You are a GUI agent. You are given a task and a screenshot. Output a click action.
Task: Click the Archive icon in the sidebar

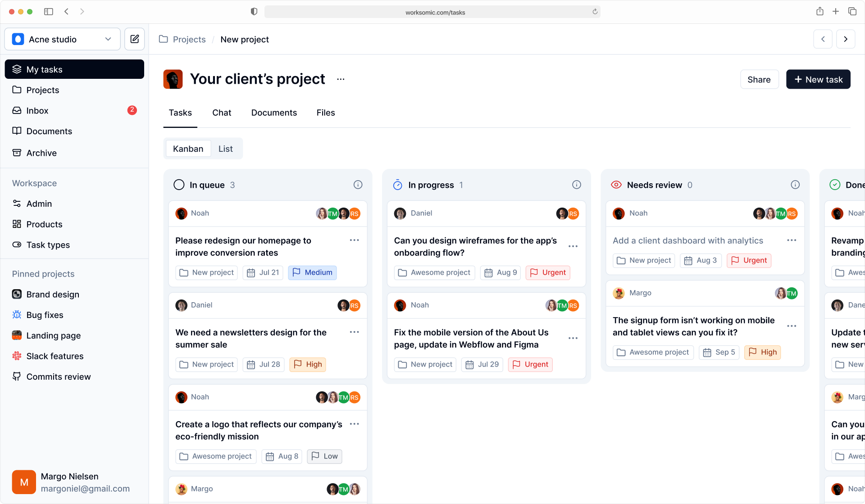16,153
